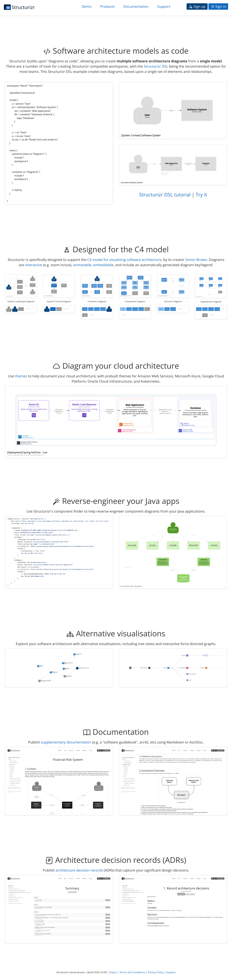Open the Container Software System diagram image
Viewport: 232px width, 980px height.
(173, 165)
